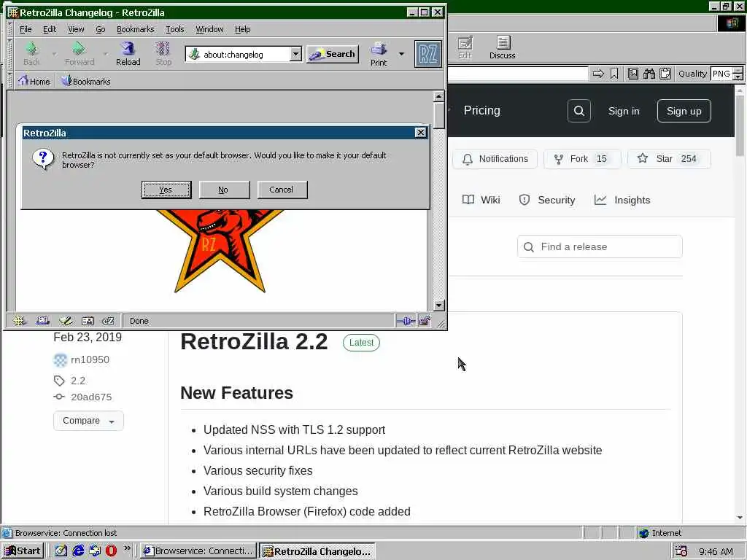Open Mail component icon in RetroZilla status bar
Screen dimensions: 747x560
point(42,321)
